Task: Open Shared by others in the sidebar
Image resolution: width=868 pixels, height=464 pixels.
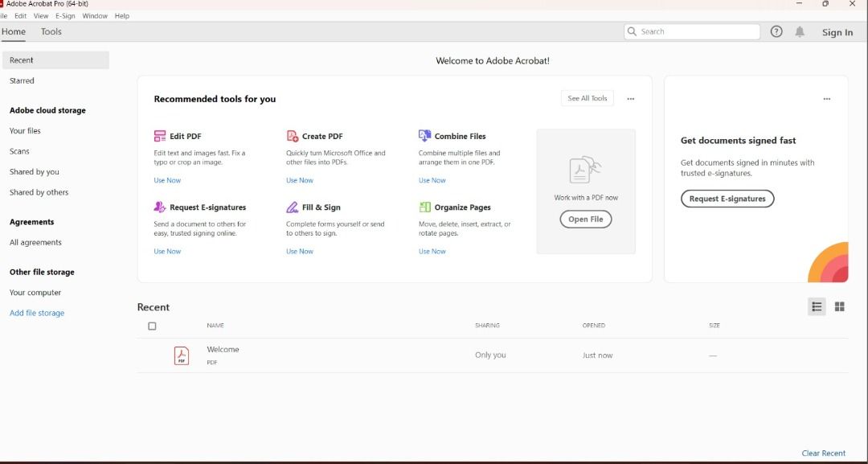Action: coord(39,193)
